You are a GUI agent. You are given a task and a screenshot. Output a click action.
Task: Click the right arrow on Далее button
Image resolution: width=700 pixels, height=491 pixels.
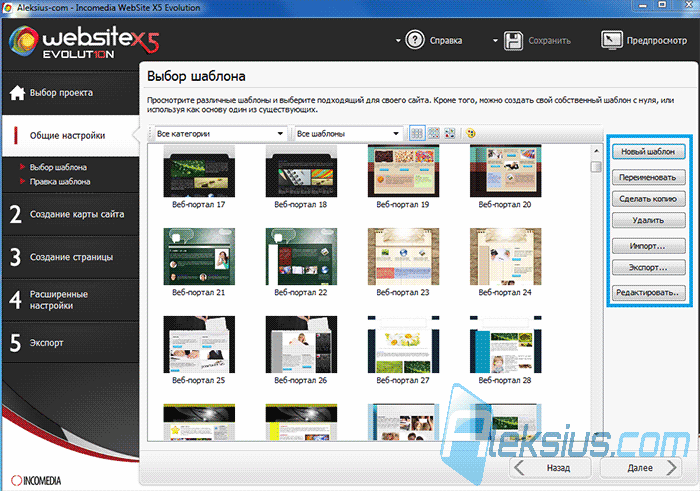pos(672,468)
